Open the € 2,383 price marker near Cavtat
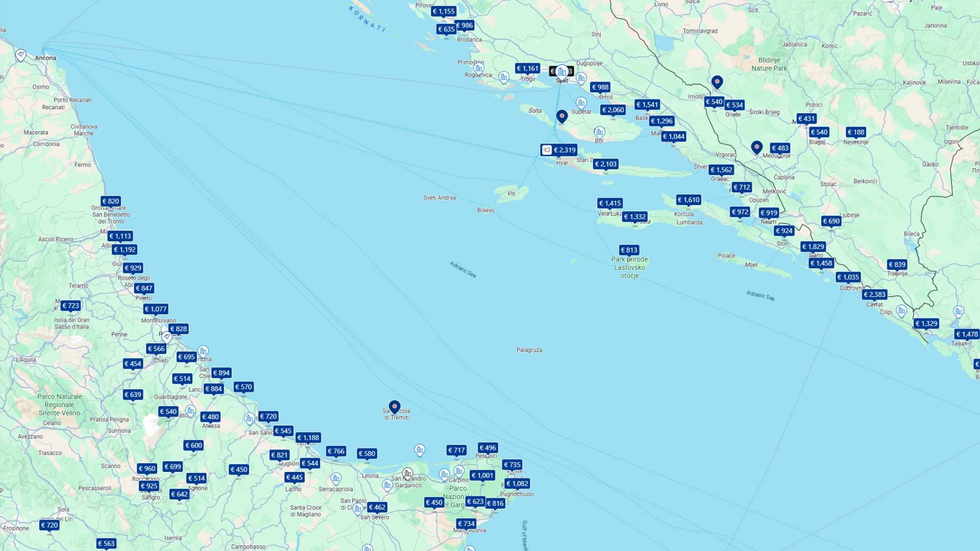 (x=875, y=294)
